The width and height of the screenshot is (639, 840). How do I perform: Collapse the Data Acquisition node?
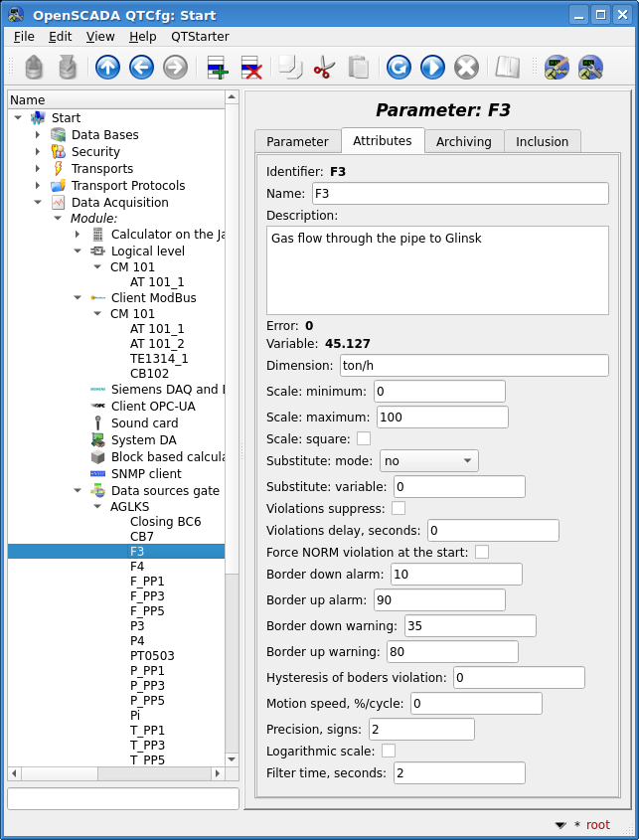coord(38,203)
